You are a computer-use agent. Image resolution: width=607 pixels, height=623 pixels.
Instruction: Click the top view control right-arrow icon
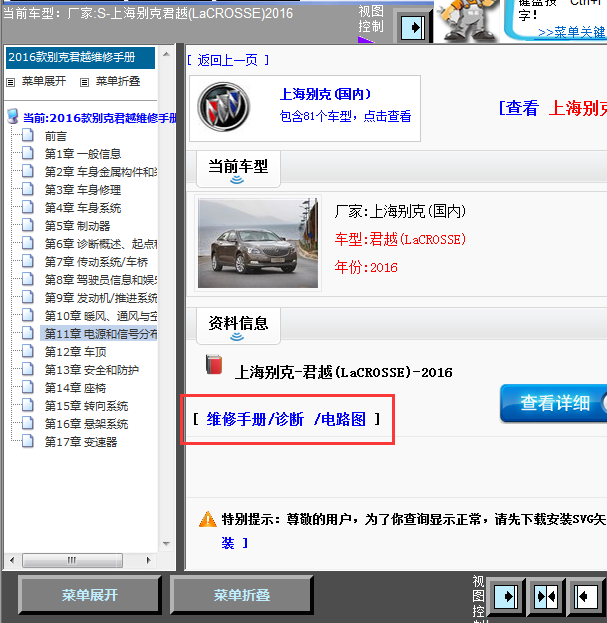coord(413,28)
